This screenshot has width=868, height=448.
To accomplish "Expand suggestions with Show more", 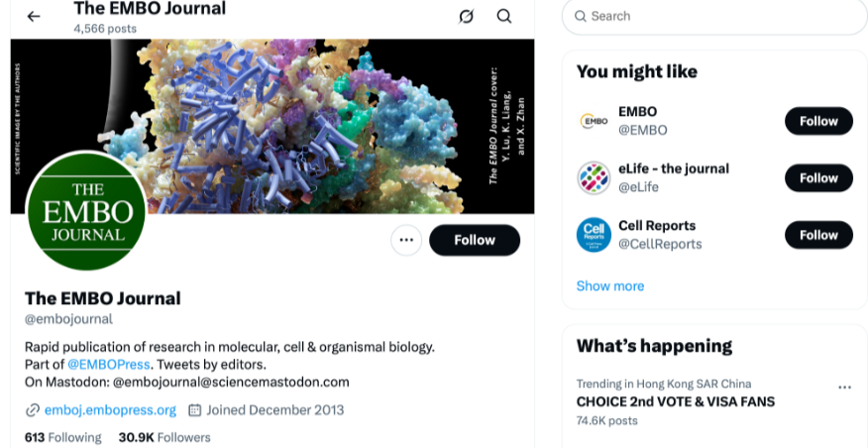I will 610,285.
